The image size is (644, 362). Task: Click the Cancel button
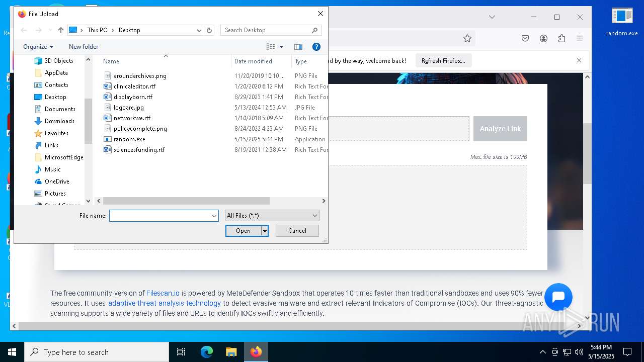pyautogui.click(x=297, y=231)
